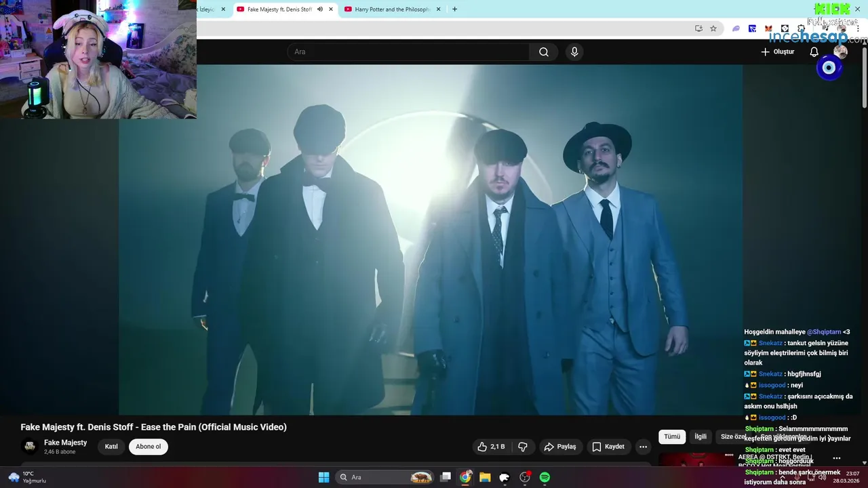Open Spotify from the taskbar
Image resolution: width=868 pixels, height=488 pixels.
point(545,477)
